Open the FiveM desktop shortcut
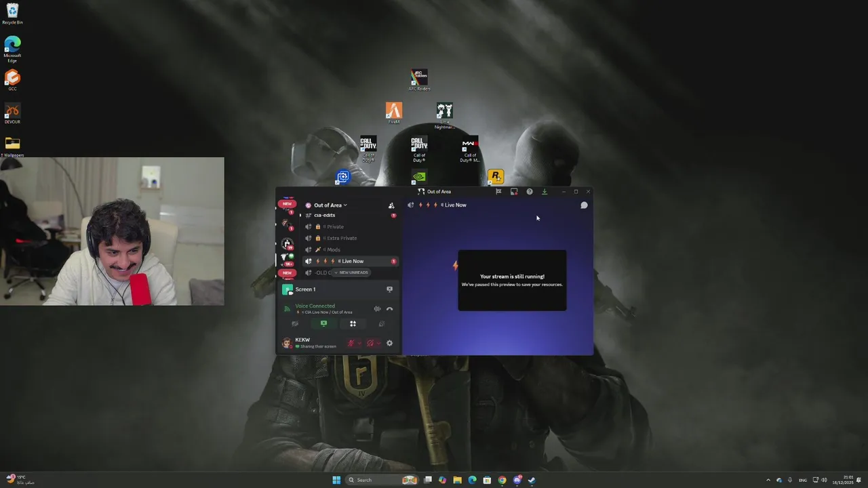This screenshot has width=868, height=488. (x=394, y=113)
